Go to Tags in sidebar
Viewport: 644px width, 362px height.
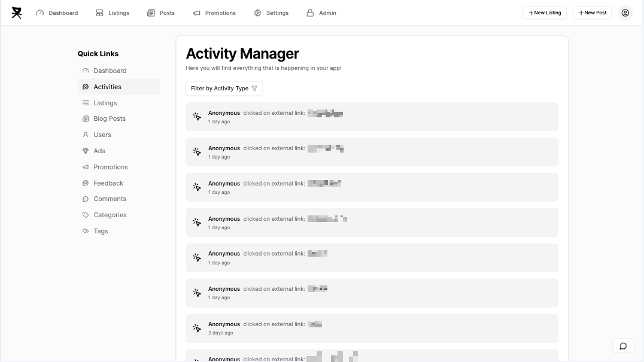(x=119, y=231)
